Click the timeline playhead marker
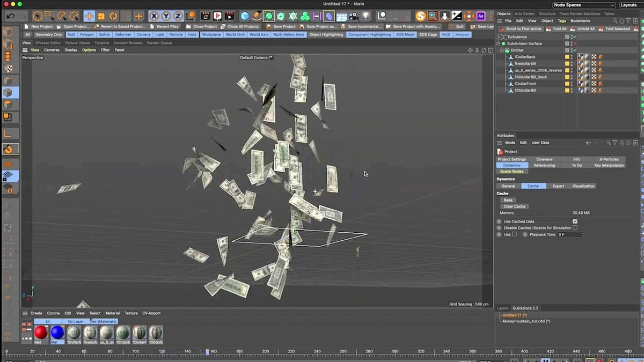Screen dimensions: 644x362 pos(208,352)
